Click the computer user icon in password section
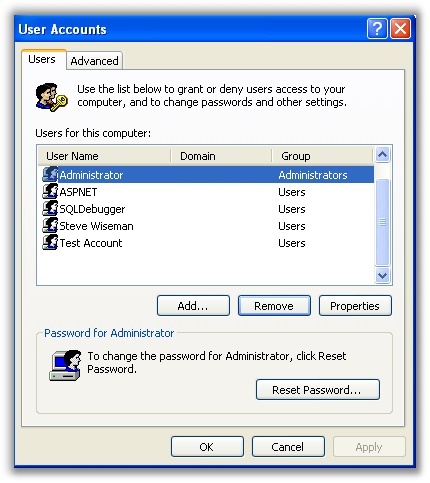The width and height of the screenshot is (430, 483). 65,365
